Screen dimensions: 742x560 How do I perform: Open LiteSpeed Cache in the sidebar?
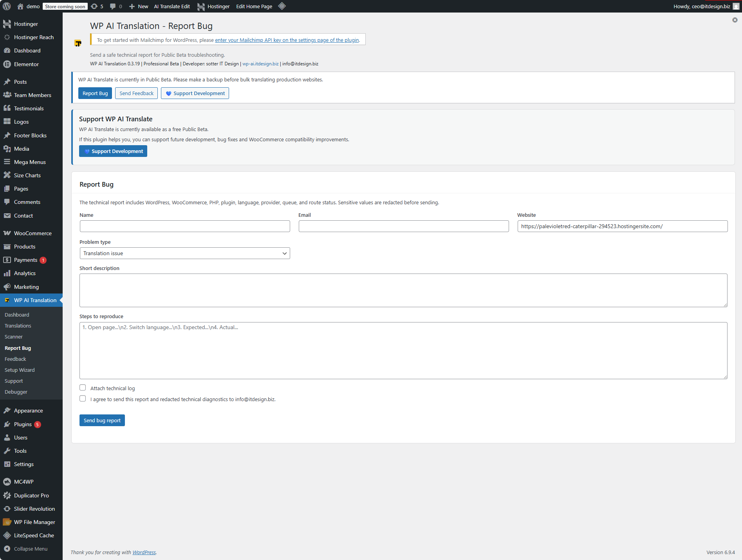tap(31, 535)
